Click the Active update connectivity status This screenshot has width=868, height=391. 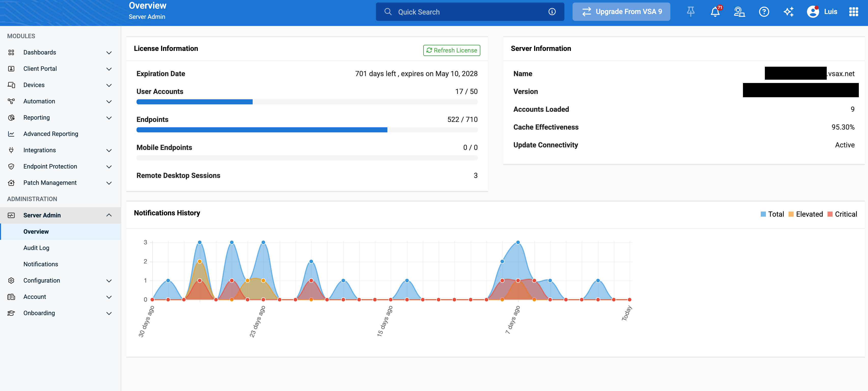pyautogui.click(x=844, y=145)
